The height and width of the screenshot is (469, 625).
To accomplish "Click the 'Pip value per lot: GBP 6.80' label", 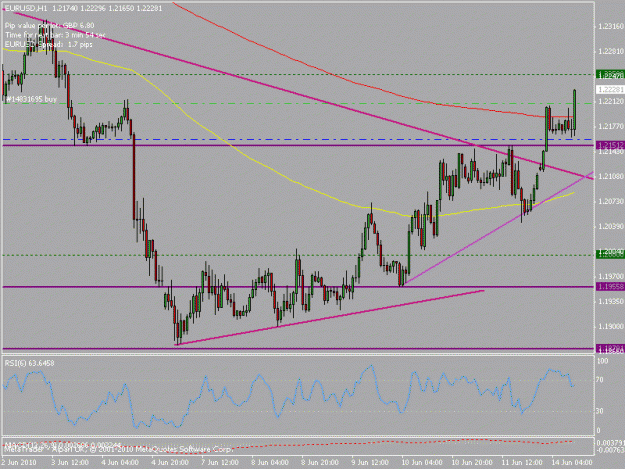I will pyautogui.click(x=49, y=26).
